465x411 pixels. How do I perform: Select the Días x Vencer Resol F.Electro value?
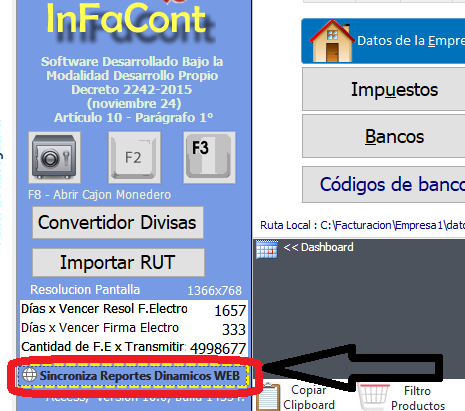click(x=230, y=311)
